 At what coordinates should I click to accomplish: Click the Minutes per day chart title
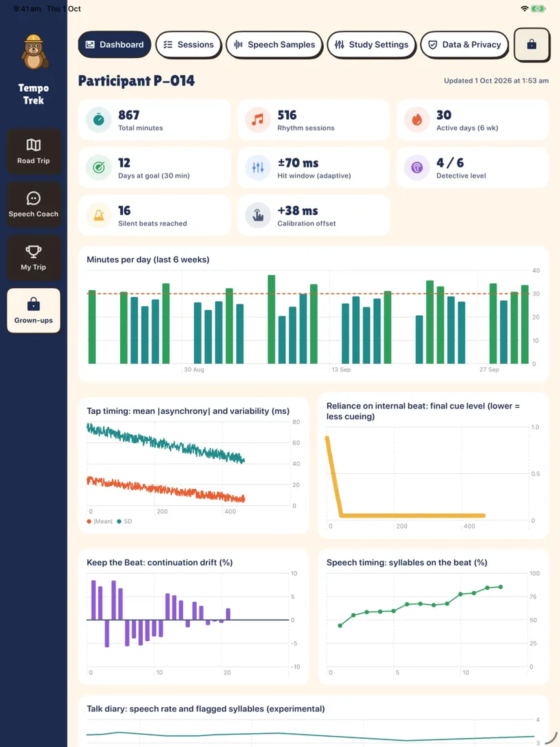(148, 259)
